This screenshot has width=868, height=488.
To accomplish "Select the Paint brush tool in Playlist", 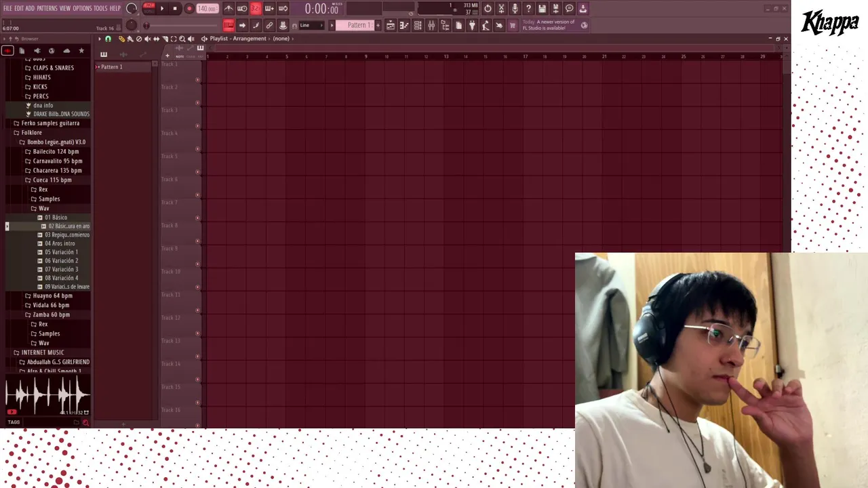I will click(x=130, y=39).
